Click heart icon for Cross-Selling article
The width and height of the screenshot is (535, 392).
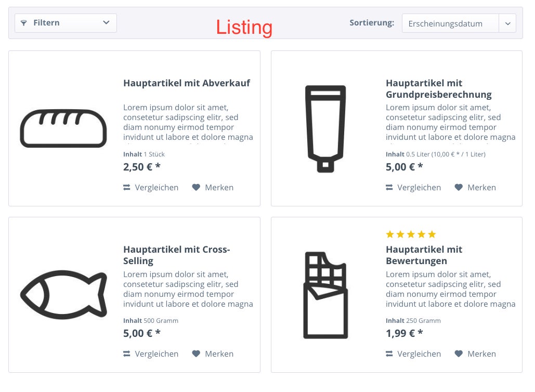click(196, 354)
